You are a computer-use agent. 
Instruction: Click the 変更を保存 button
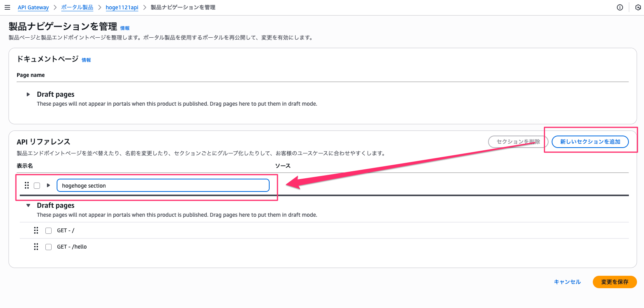click(x=615, y=282)
